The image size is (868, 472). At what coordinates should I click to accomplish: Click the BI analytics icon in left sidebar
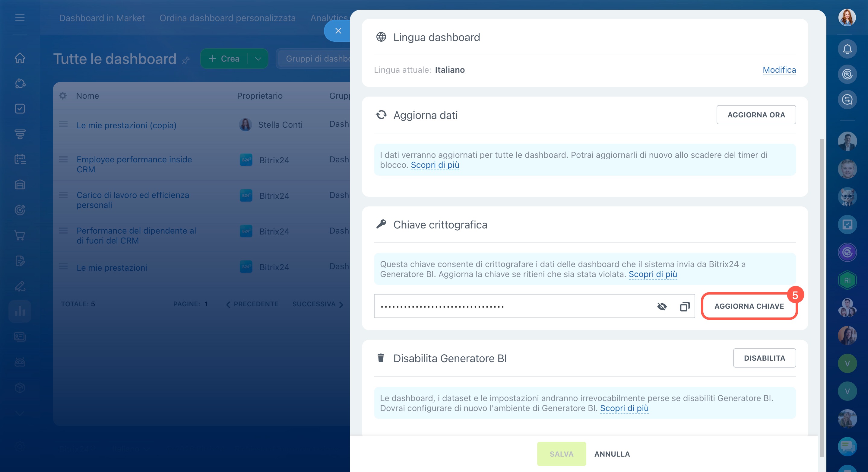tap(20, 311)
